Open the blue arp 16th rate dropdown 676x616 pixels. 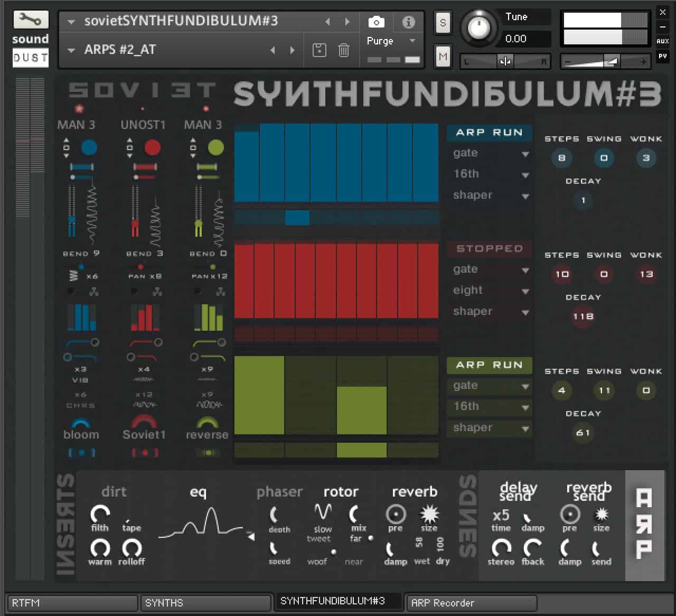(x=489, y=174)
